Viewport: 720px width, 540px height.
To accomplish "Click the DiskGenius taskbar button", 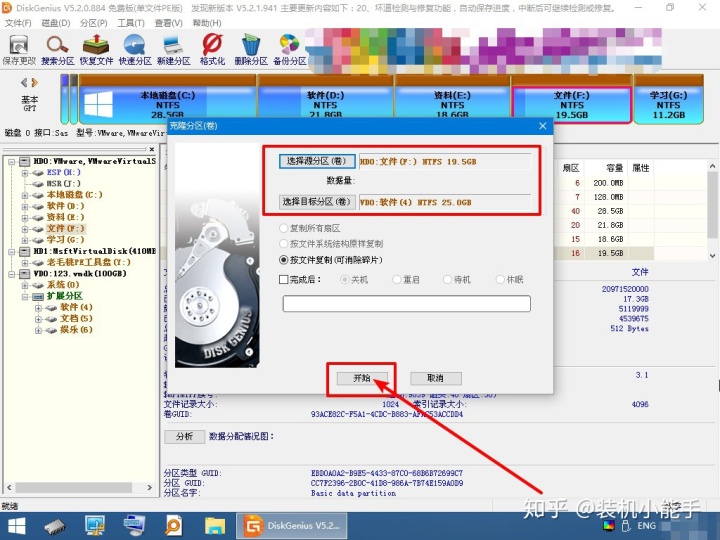I will coord(292,526).
